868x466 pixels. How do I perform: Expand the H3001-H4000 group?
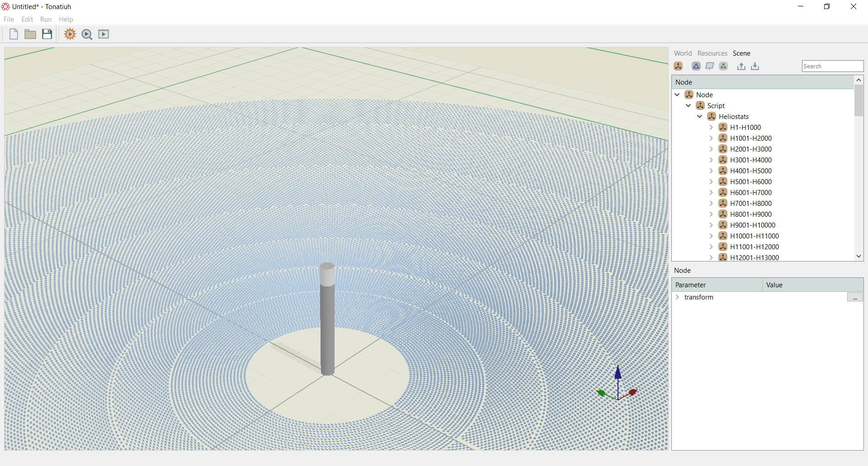[x=711, y=160]
